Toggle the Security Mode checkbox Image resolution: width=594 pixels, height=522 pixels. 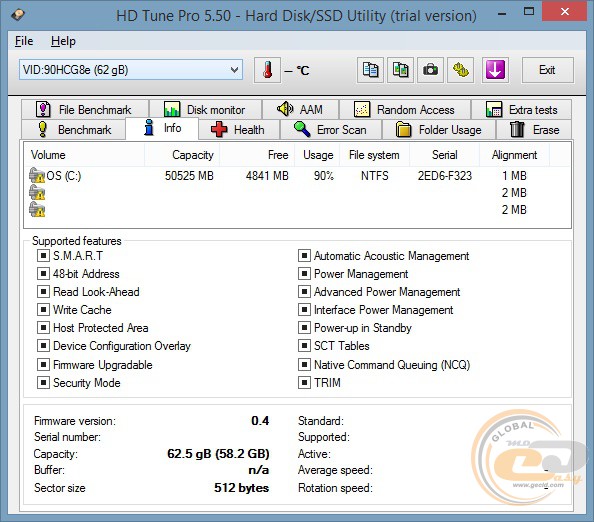pyautogui.click(x=43, y=383)
